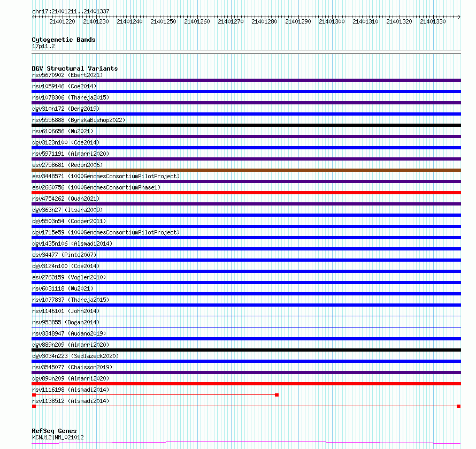Screen dimensions: 476x449
Task: Click the thin blue line of nsv1146101 (John2014)
Action: click(246, 316)
